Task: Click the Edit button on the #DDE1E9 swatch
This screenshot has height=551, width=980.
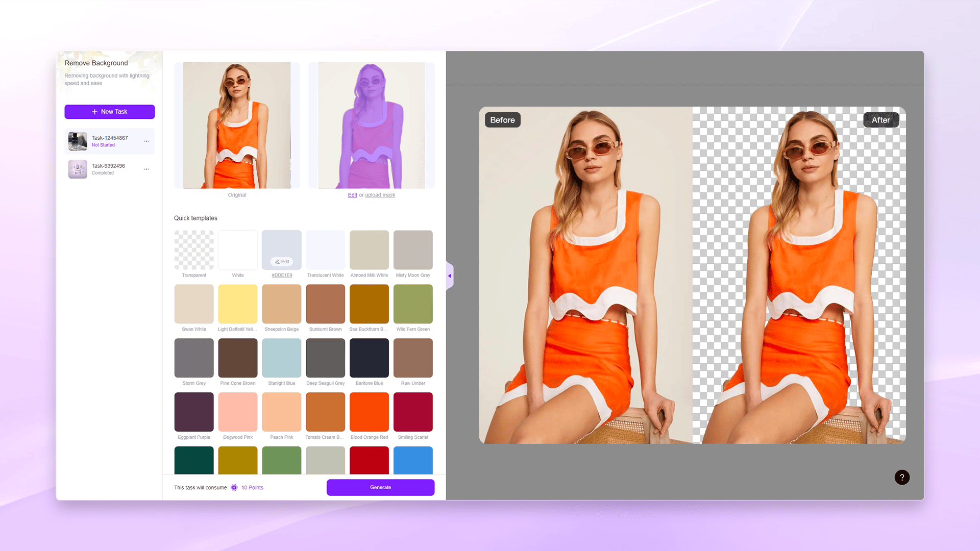Action: (282, 262)
